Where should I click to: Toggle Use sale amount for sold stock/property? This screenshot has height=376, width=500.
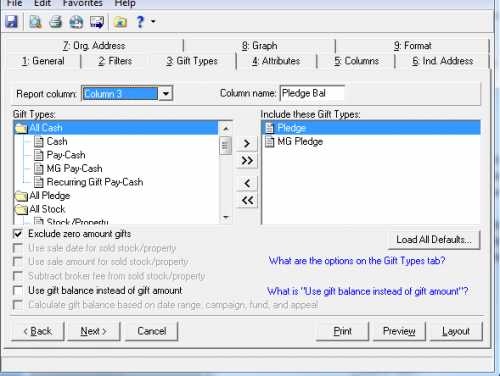pos(18,262)
